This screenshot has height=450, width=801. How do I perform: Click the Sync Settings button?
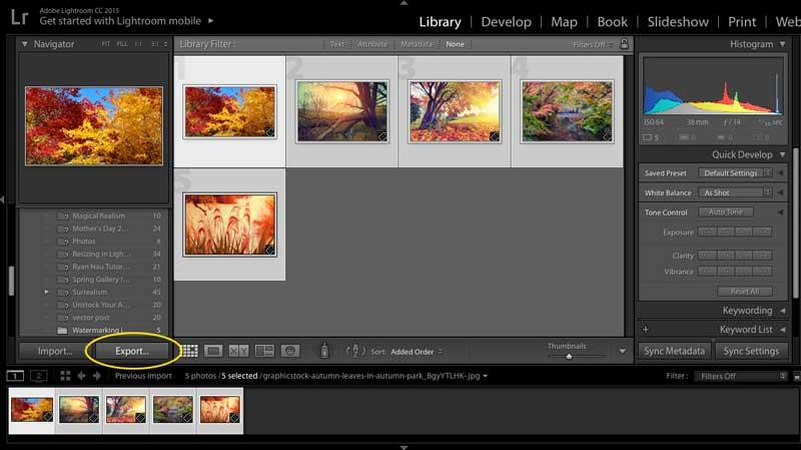click(x=751, y=351)
